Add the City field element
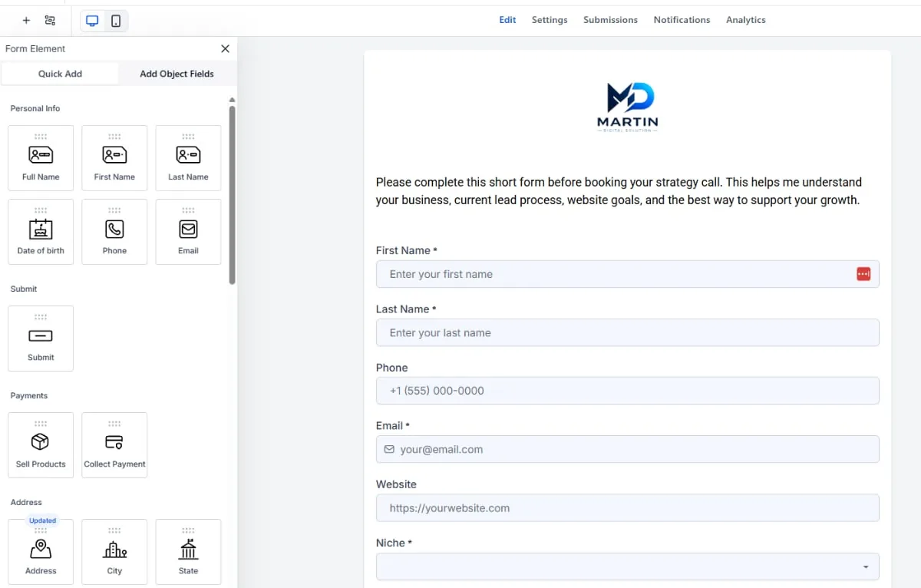 [114, 552]
